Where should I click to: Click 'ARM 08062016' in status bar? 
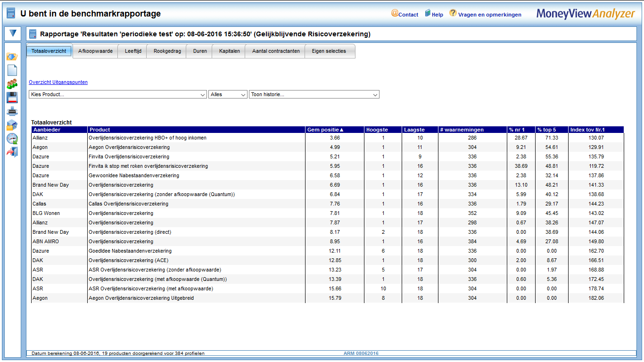pos(361,353)
